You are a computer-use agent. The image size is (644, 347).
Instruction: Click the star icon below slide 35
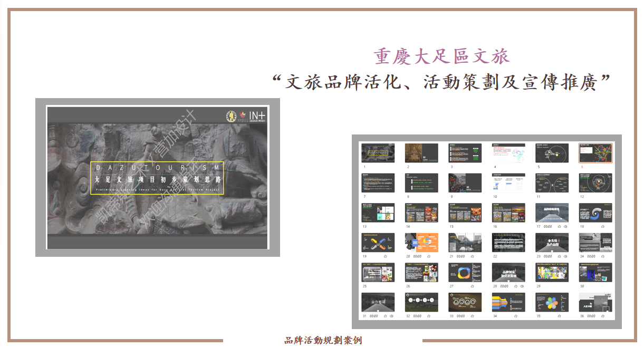tap(559, 316)
